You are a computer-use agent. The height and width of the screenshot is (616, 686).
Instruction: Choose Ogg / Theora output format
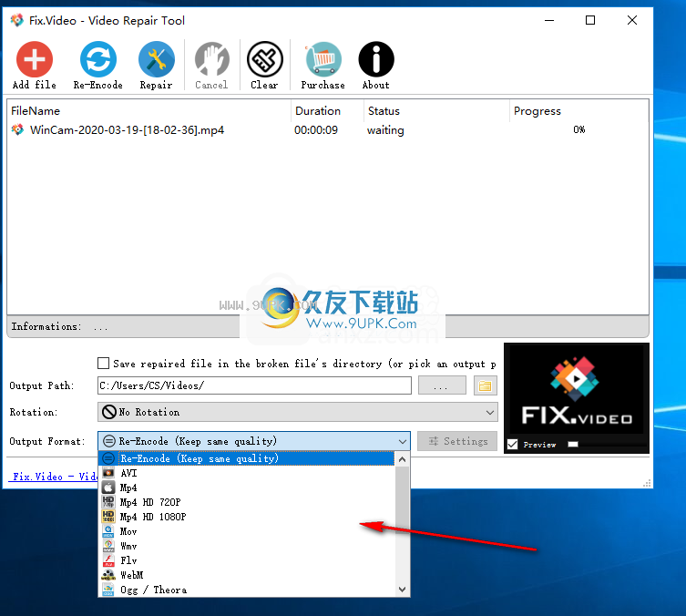coord(247,590)
